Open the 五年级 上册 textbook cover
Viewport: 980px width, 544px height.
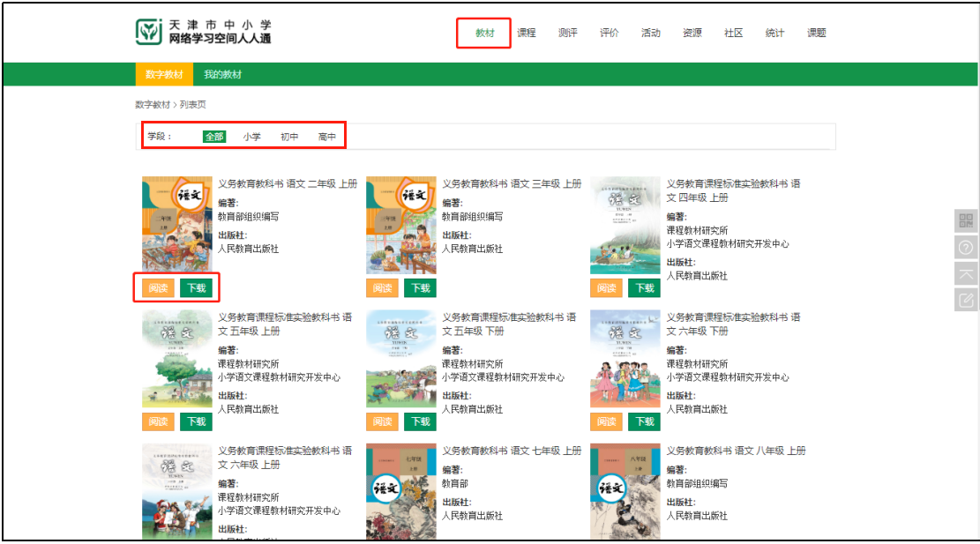coord(177,359)
